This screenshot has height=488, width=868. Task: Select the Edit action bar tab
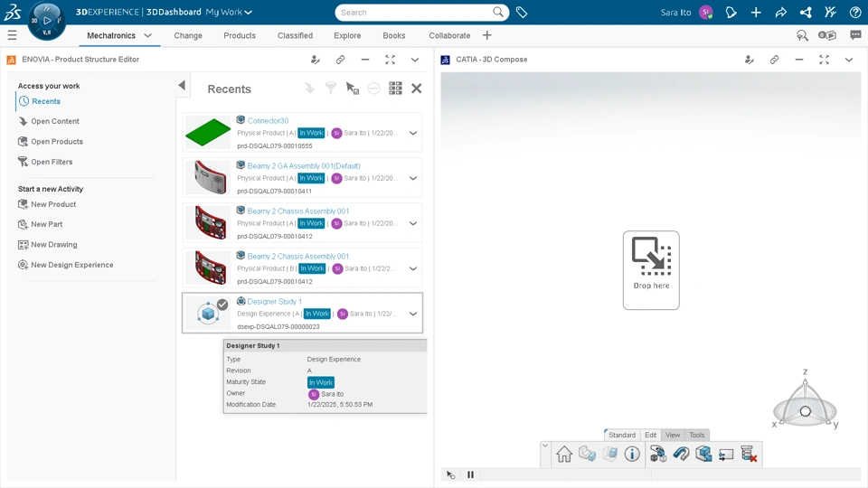[650, 435]
